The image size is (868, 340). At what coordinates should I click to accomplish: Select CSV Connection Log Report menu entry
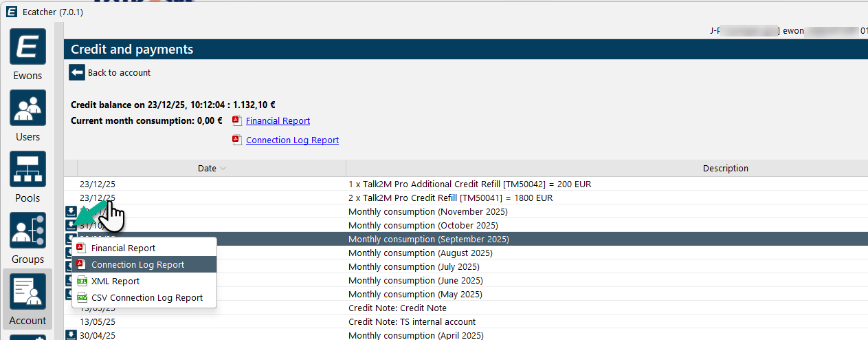point(146,297)
